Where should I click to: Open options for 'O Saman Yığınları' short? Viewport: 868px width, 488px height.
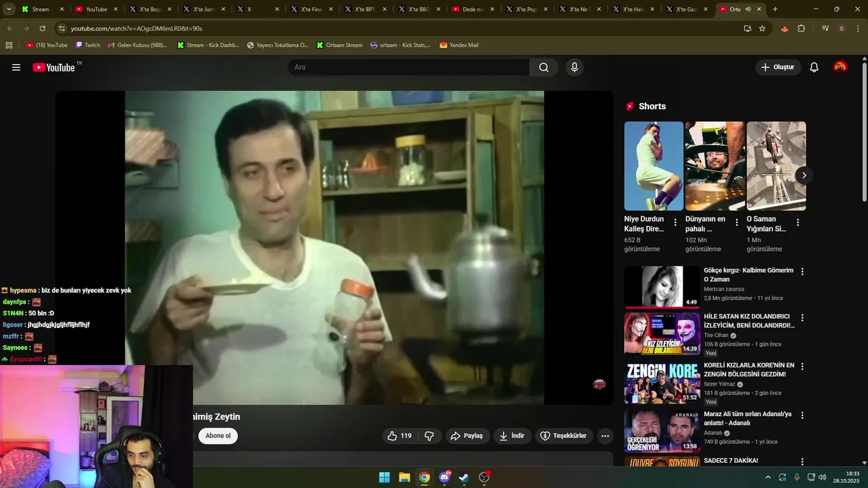(797, 222)
